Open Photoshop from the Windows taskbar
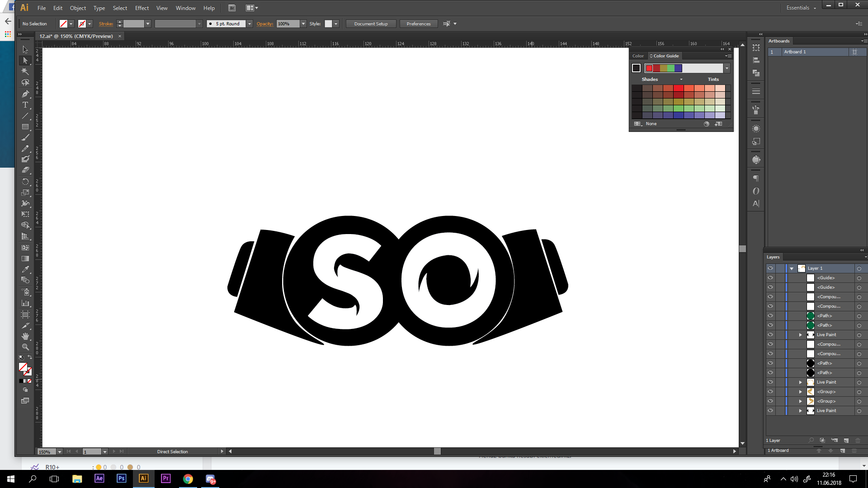868x488 pixels. tap(121, 479)
